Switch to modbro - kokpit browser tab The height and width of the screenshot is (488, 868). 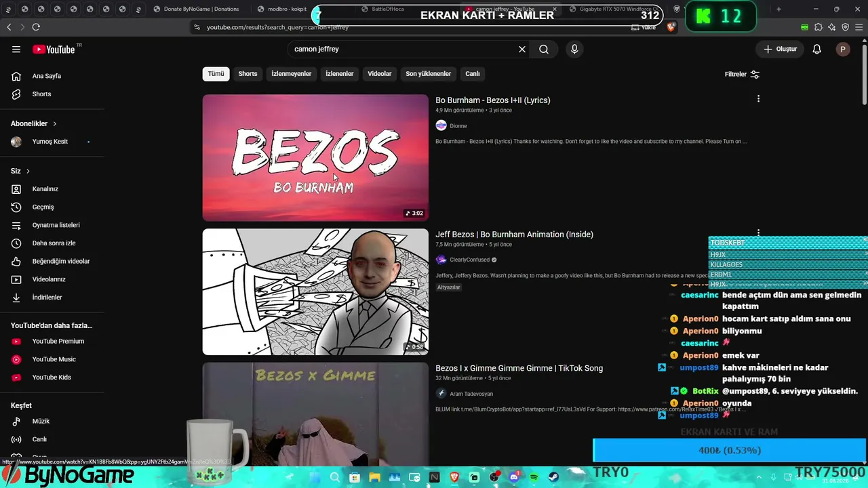[x=283, y=9]
